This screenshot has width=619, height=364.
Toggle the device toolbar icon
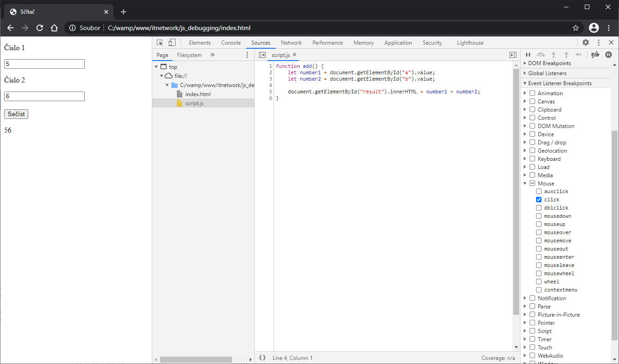(x=172, y=43)
